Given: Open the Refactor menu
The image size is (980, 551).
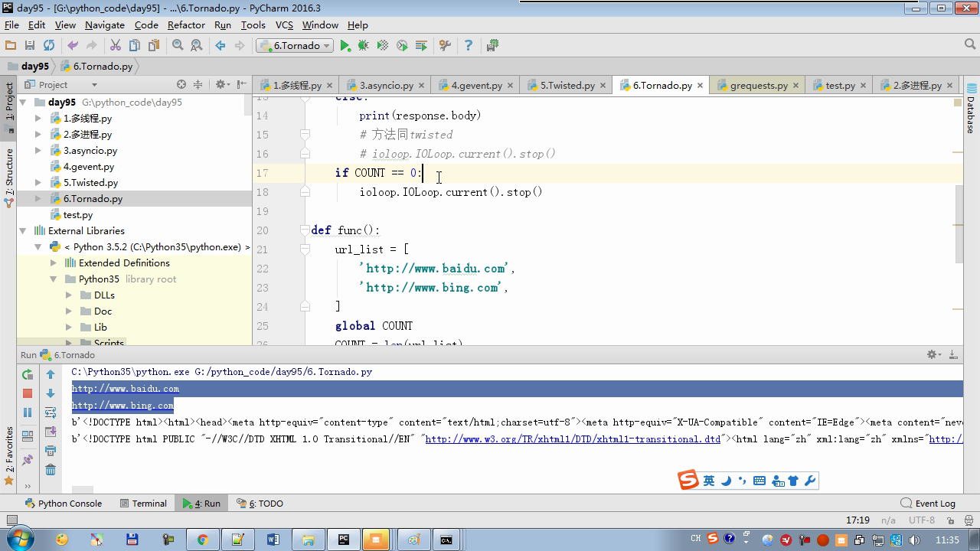Looking at the screenshot, I should coord(186,24).
